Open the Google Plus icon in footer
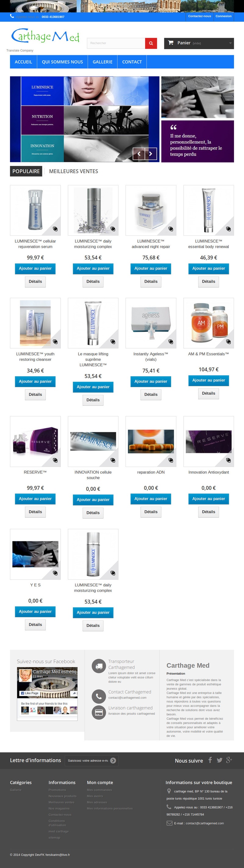This screenshot has width=244, height=868. [x=229, y=760]
